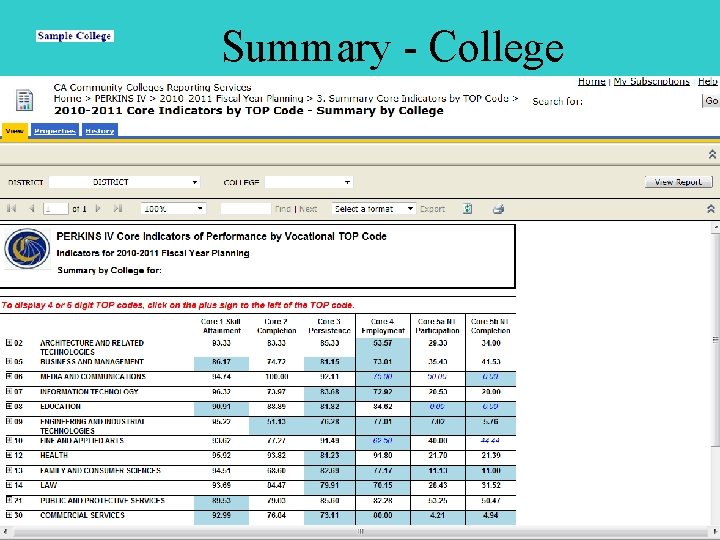Go to next report page

pos(98,208)
